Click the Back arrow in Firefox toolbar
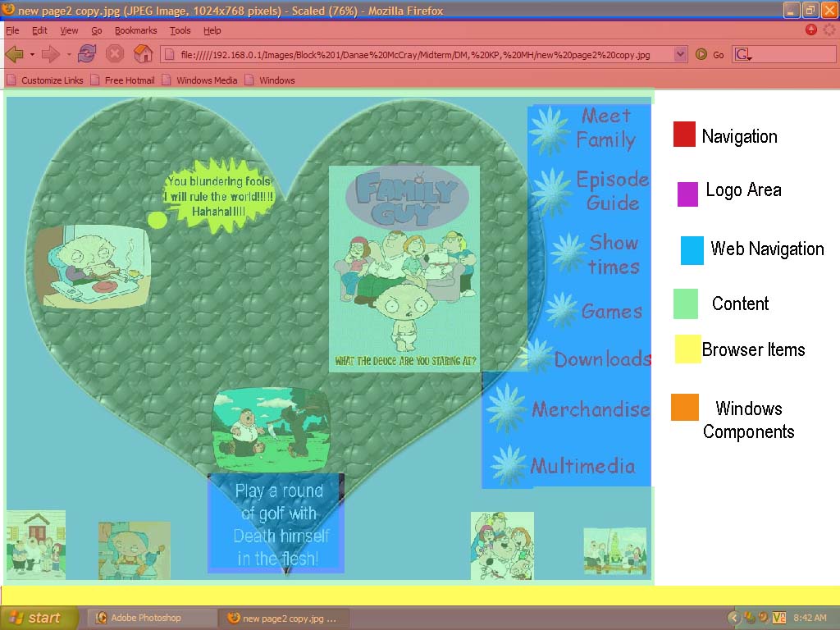The image size is (840, 630). coord(14,54)
